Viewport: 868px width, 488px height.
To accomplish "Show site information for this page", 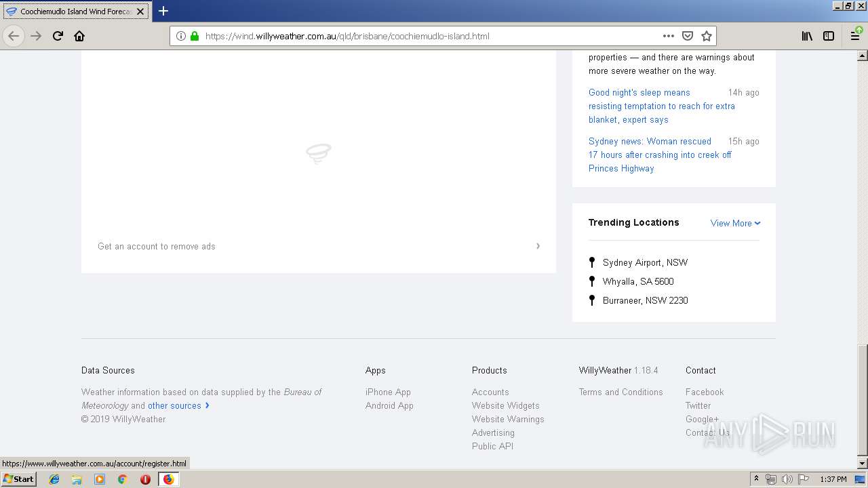I will tap(180, 36).
